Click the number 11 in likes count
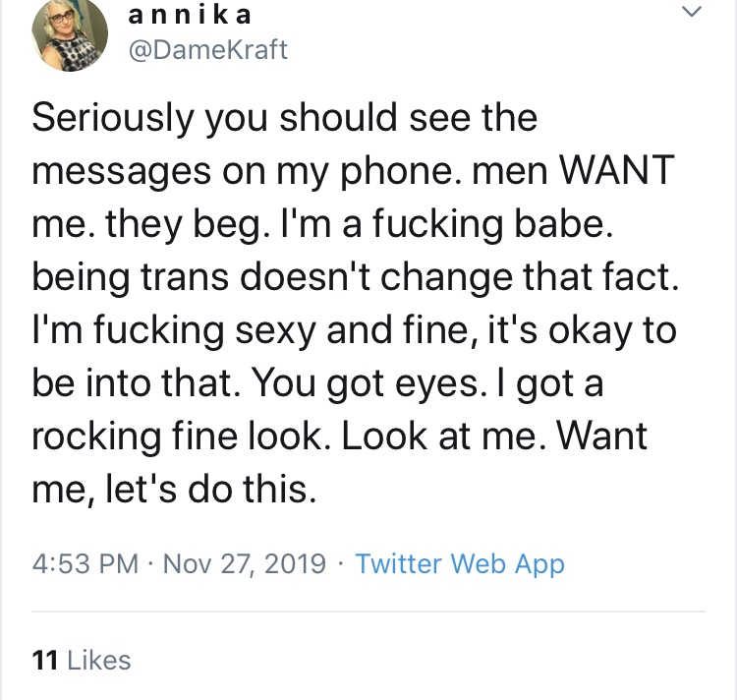Screen dimensions: 737x700 coord(43,660)
